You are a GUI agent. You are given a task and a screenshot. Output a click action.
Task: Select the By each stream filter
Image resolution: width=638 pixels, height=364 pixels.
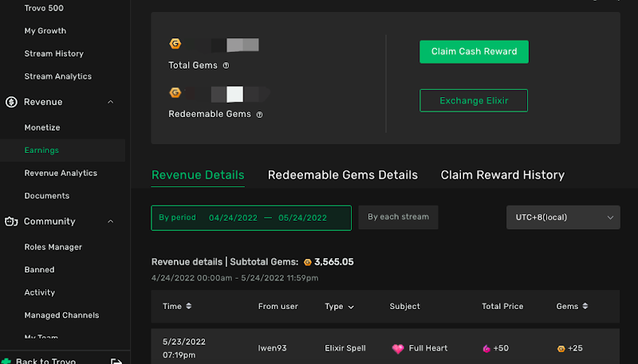coord(398,217)
